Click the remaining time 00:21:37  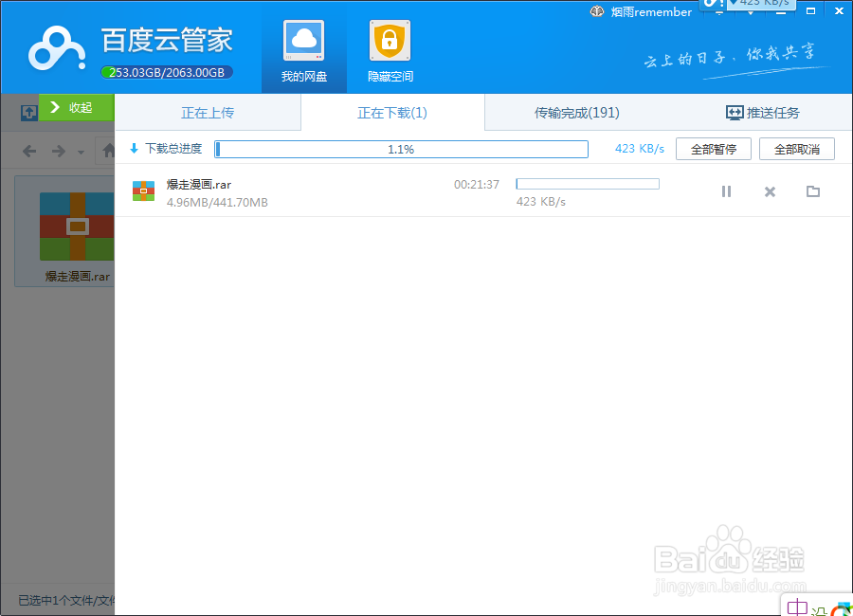[x=477, y=185]
